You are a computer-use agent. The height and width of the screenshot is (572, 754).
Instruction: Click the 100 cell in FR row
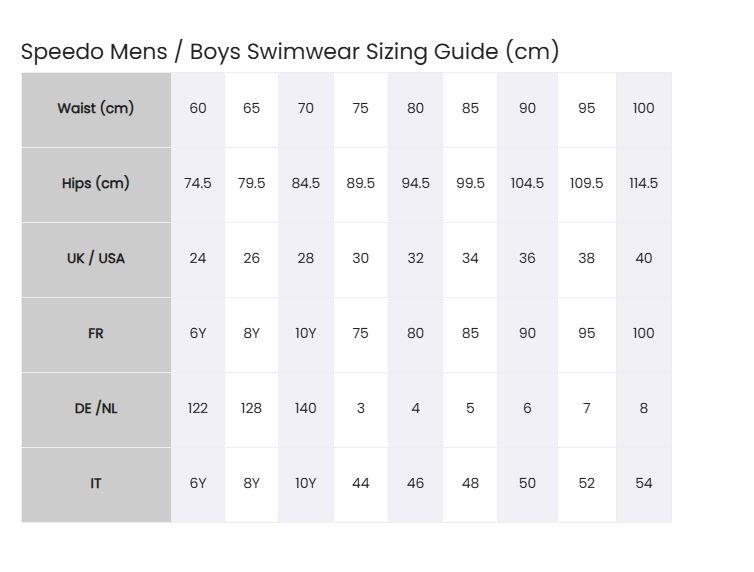click(x=643, y=333)
